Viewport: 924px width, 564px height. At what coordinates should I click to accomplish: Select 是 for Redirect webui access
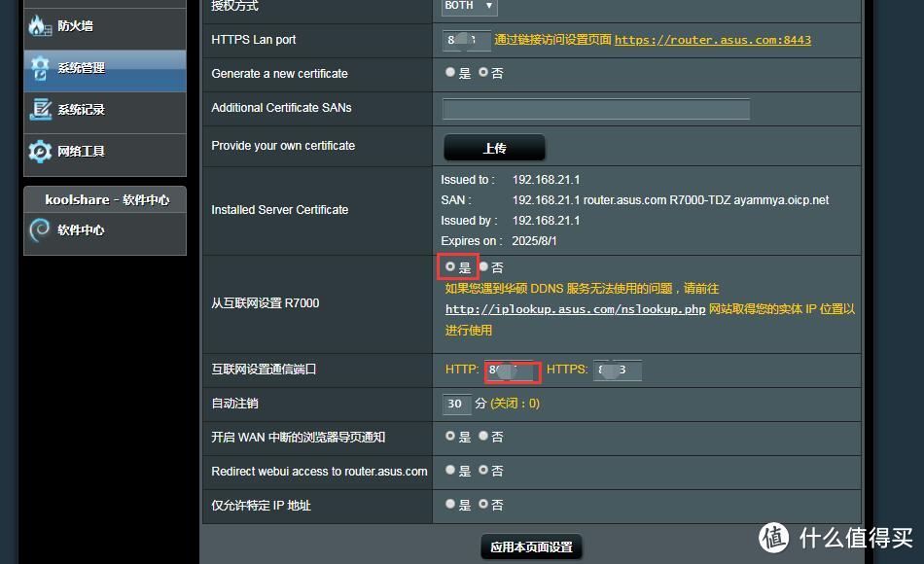pyautogui.click(x=450, y=470)
